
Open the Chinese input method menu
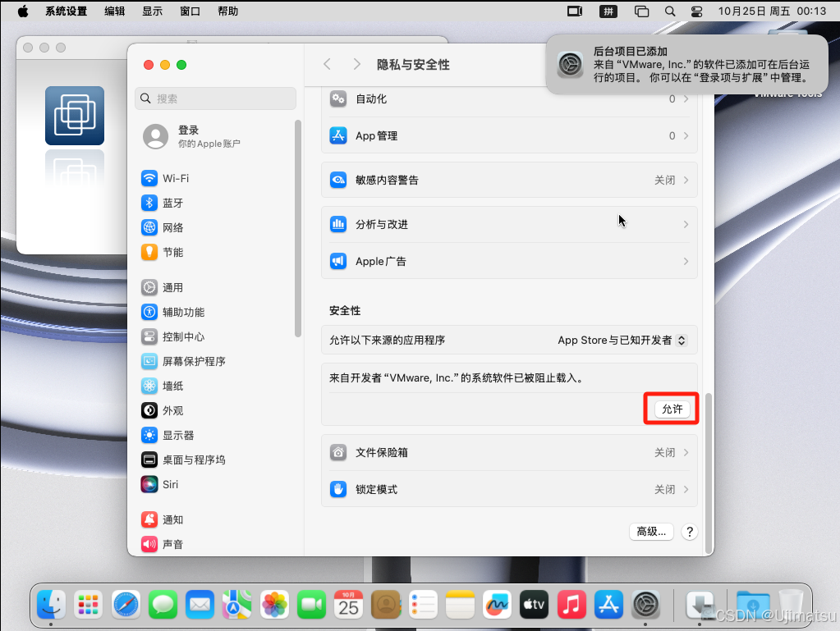(608, 11)
